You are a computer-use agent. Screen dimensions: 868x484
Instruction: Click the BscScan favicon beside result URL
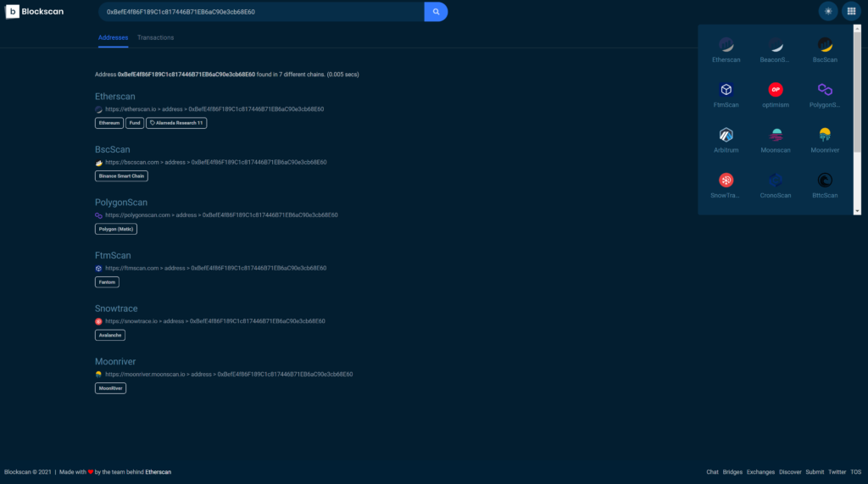pos(98,163)
